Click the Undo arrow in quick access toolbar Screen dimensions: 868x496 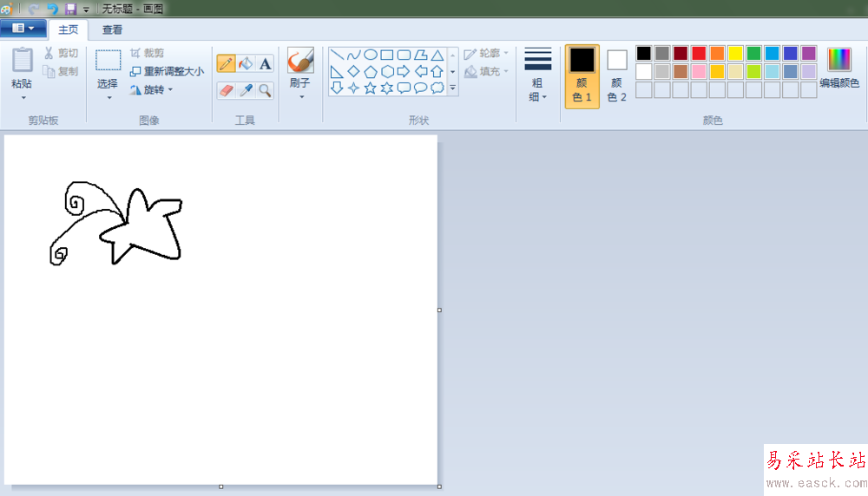[x=53, y=9]
